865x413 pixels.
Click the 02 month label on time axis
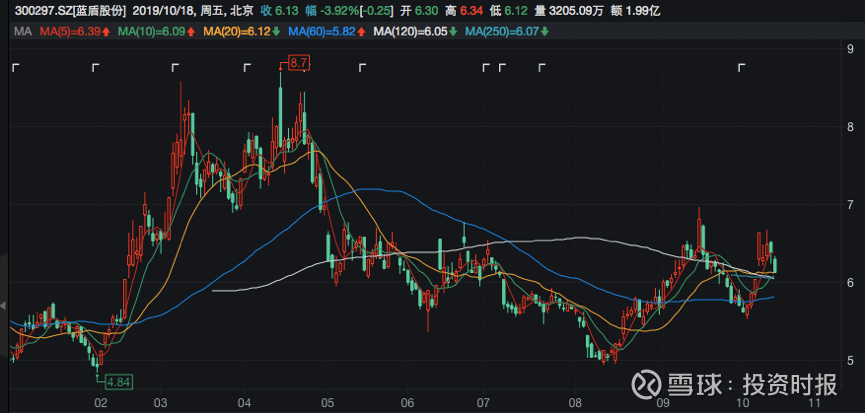100,401
